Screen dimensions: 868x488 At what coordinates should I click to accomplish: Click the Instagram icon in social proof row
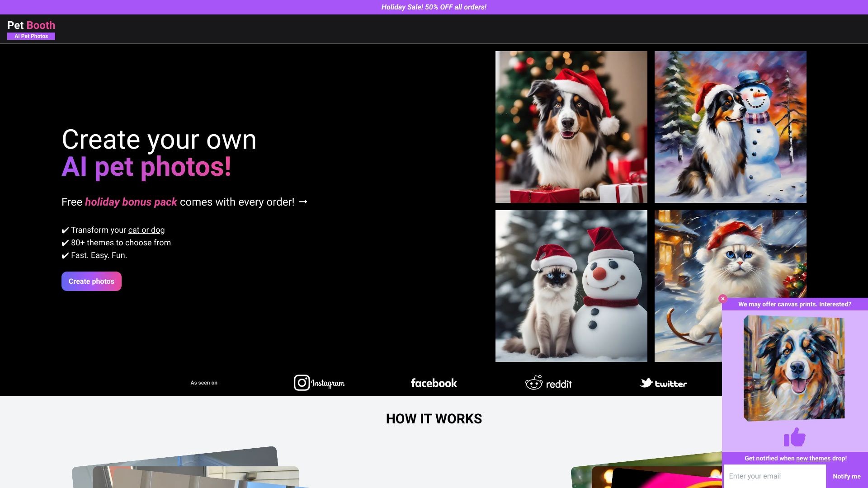(x=302, y=382)
